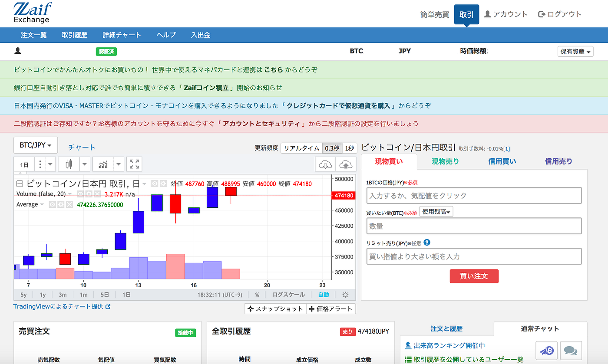This screenshot has height=364, width=608.
Task: Toggle ログスケール log scale
Action: point(288,295)
